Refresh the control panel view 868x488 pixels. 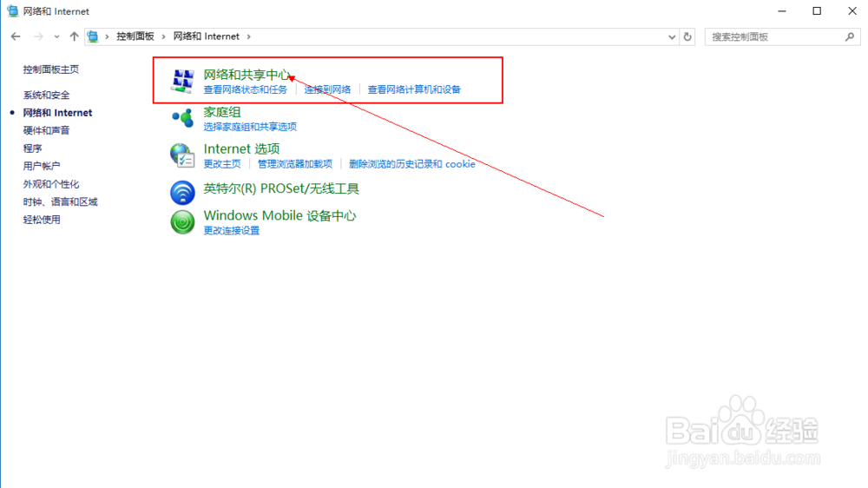tap(687, 36)
